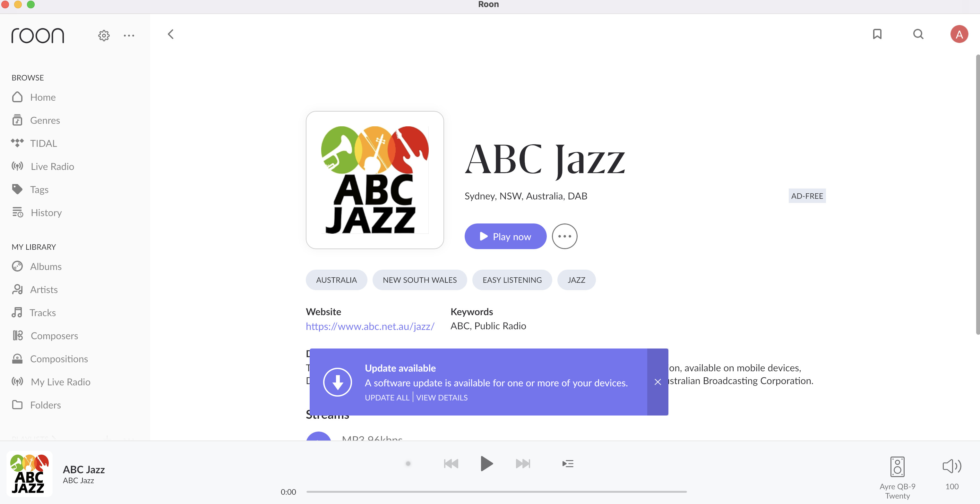Screen dimensions: 980x504
Task: Open the abc.net.au/jazz website link
Action: click(370, 326)
